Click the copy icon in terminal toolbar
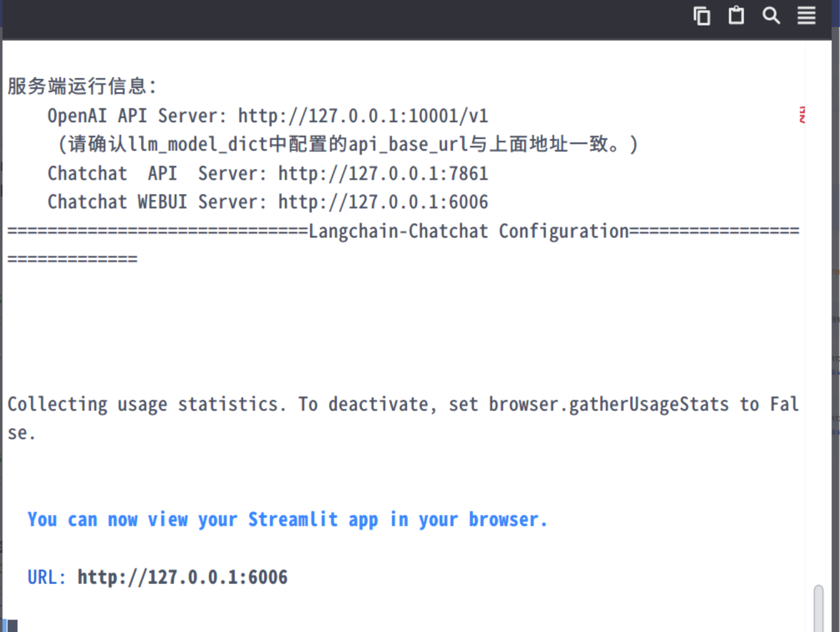The width and height of the screenshot is (840, 632). pyautogui.click(x=702, y=16)
